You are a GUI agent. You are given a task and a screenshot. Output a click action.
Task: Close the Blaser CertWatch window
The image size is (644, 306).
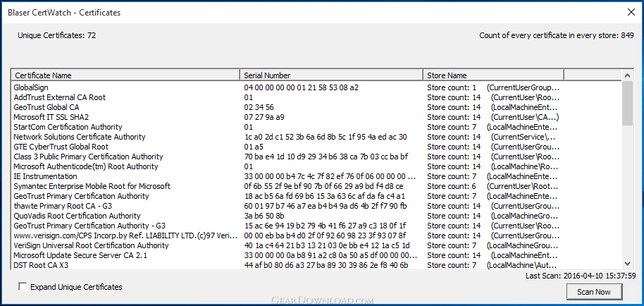point(631,12)
